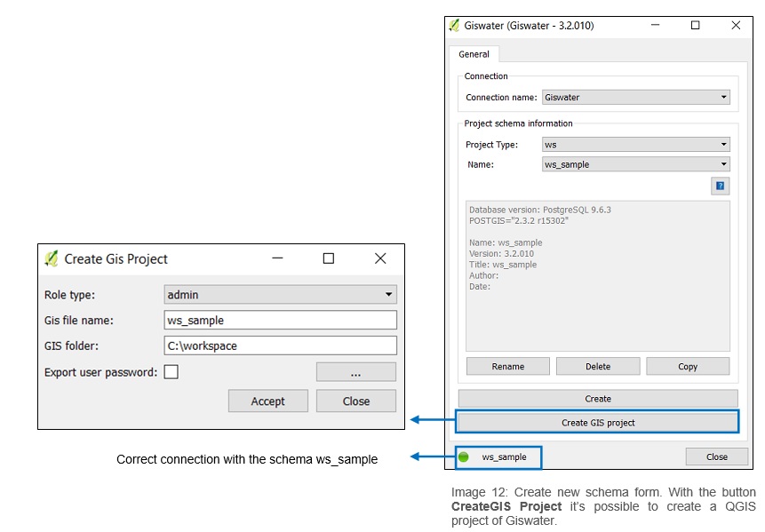Viewport: 765px width, 532px height.
Task: Select the General tab
Action: [474, 54]
